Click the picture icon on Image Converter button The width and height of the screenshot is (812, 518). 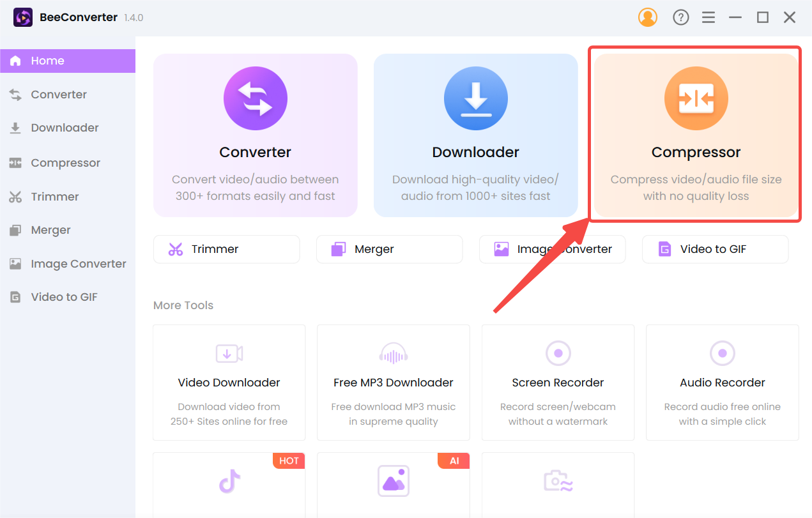[502, 249]
